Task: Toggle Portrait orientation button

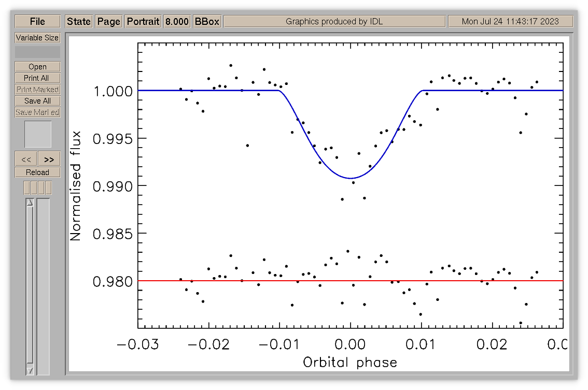Action: [143, 21]
